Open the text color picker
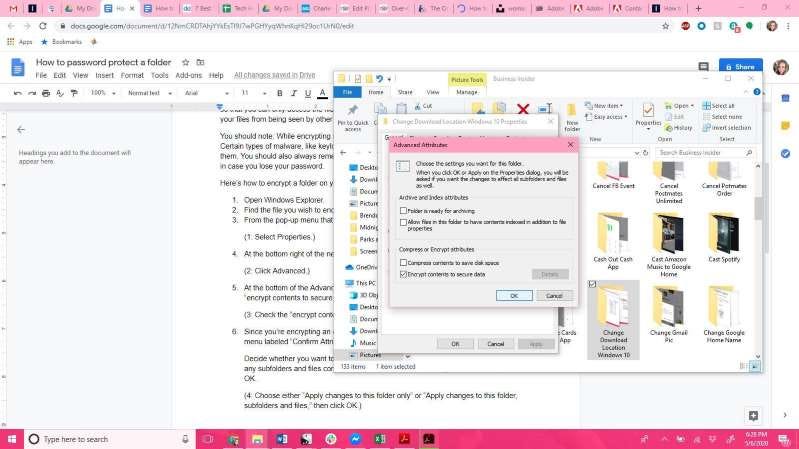The image size is (799, 449). 322,93
